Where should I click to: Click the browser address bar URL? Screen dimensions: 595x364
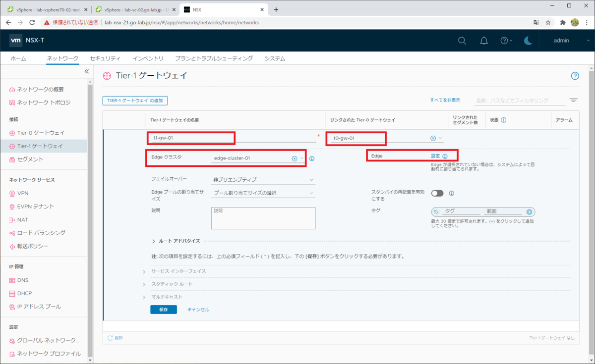(181, 22)
